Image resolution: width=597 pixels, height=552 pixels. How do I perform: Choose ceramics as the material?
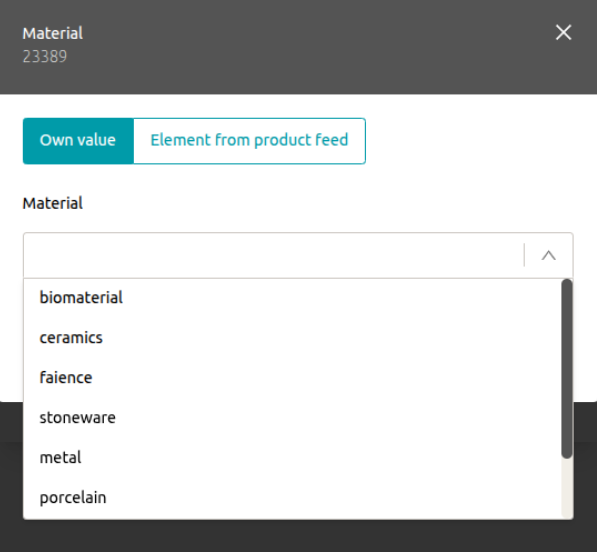tap(292, 338)
